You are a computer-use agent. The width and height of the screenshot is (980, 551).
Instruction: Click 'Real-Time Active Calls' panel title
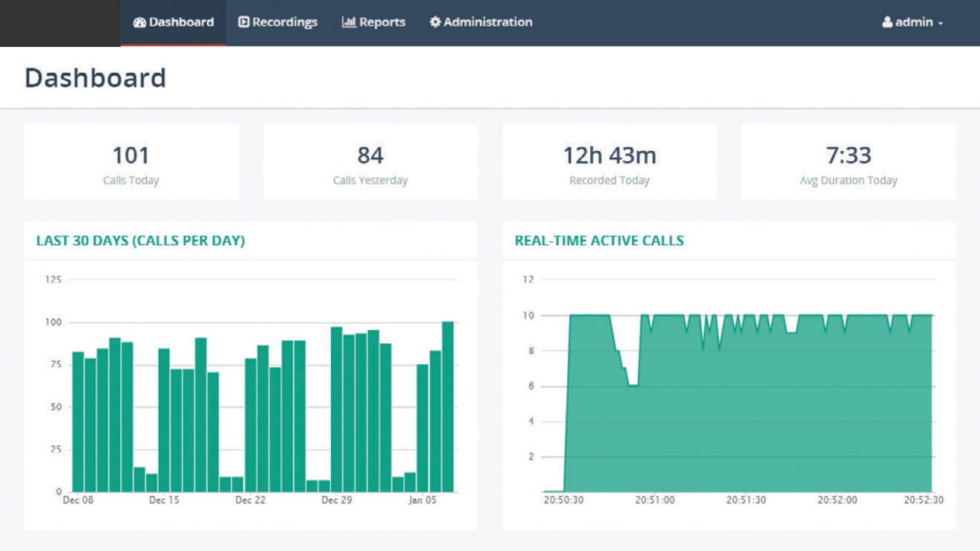tap(599, 241)
